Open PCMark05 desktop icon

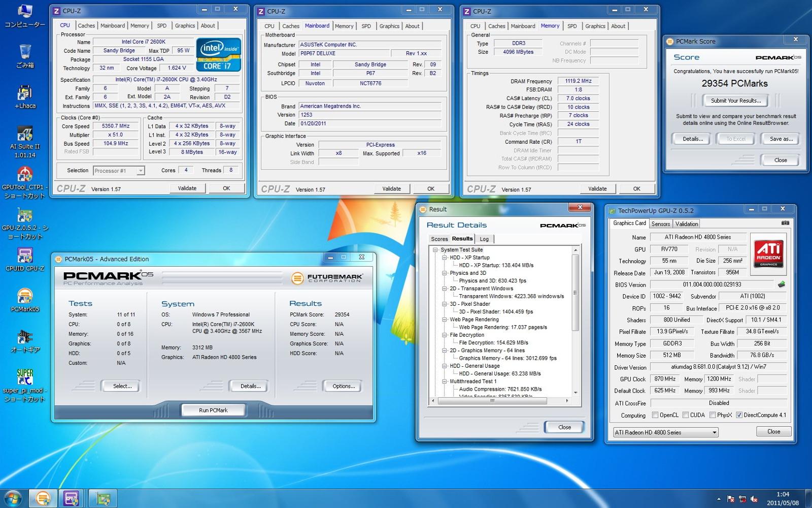(25, 300)
